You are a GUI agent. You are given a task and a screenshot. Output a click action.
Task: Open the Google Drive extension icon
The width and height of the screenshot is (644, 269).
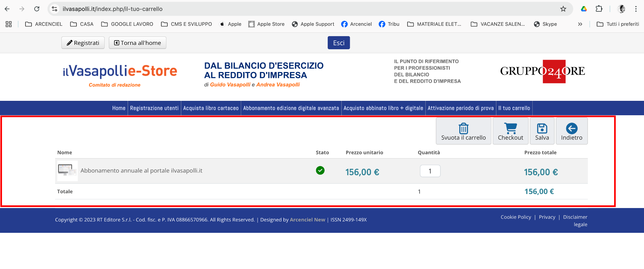[584, 9]
